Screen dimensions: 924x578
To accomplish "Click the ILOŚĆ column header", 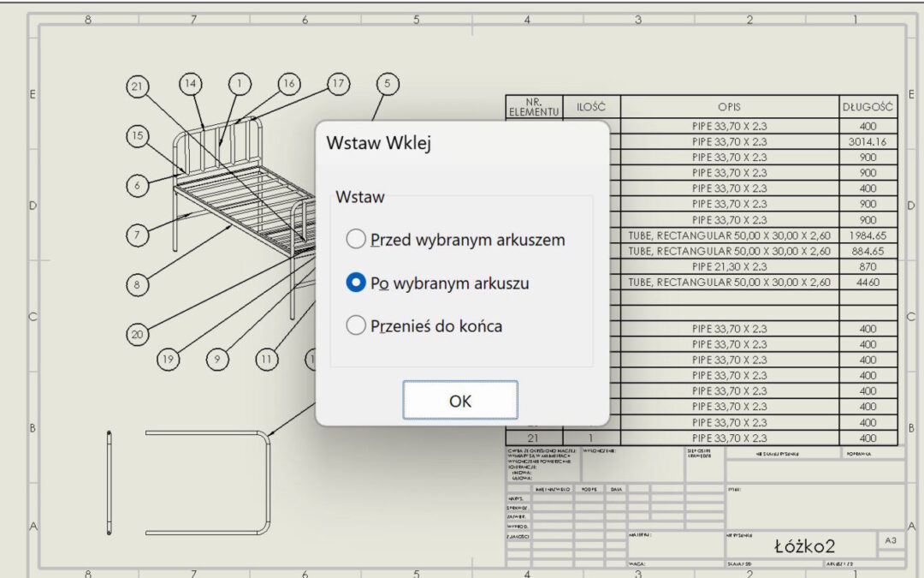I will tap(592, 107).
